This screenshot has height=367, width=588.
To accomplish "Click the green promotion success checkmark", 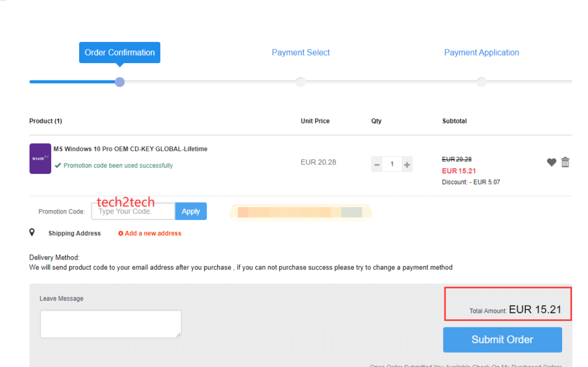I will [58, 165].
